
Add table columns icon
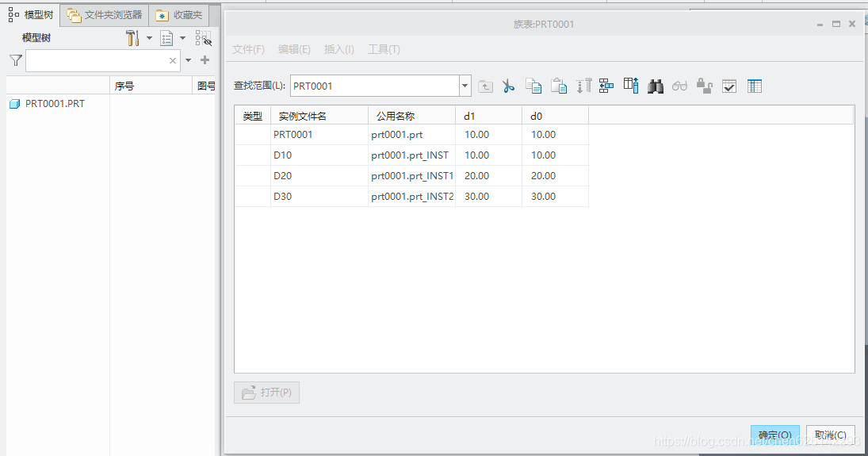pos(631,86)
